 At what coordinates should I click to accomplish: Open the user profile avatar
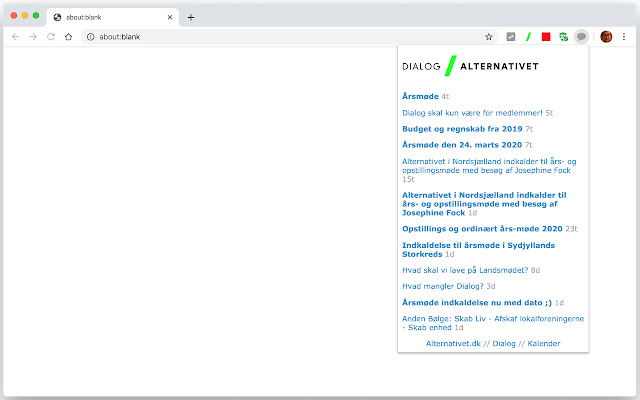606,37
